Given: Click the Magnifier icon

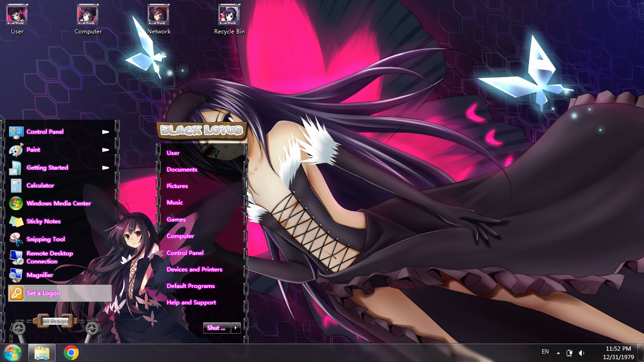Looking at the screenshot, I should 16,275.
